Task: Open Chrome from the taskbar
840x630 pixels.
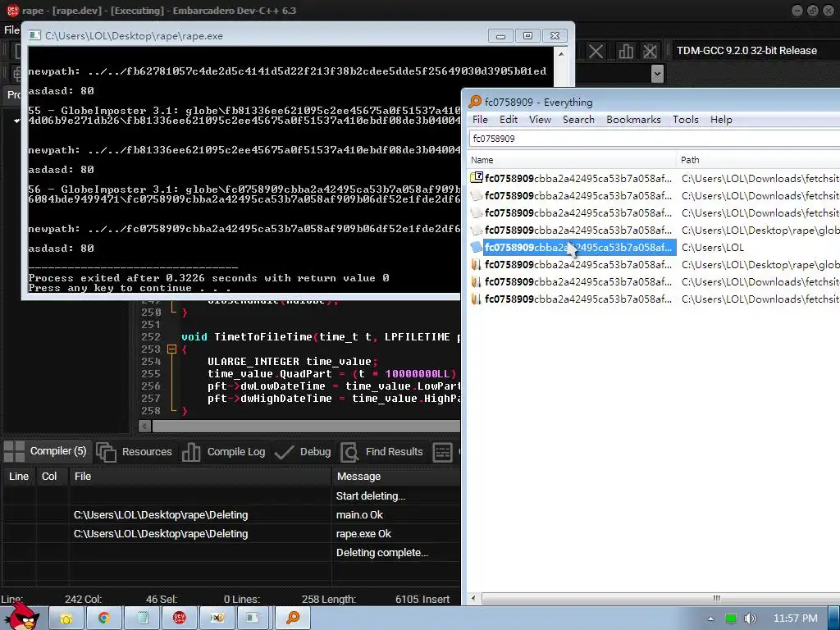Action: click(x=104, y=619)
